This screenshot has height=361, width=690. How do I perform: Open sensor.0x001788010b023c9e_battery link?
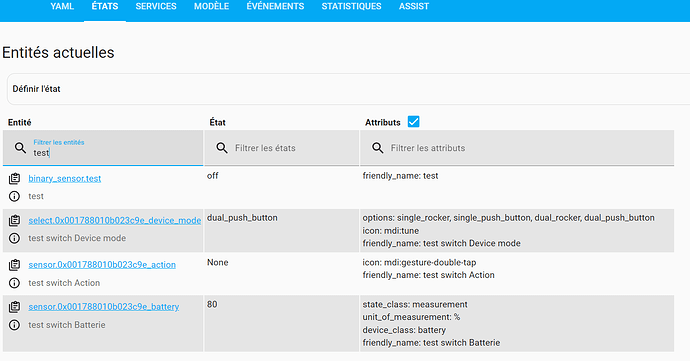104,307
